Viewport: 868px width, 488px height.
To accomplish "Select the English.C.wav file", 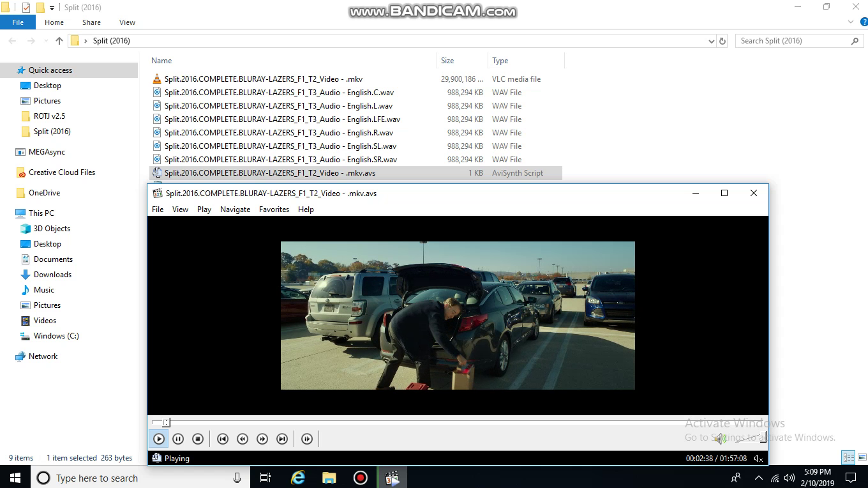I will [x=279, y=93].
